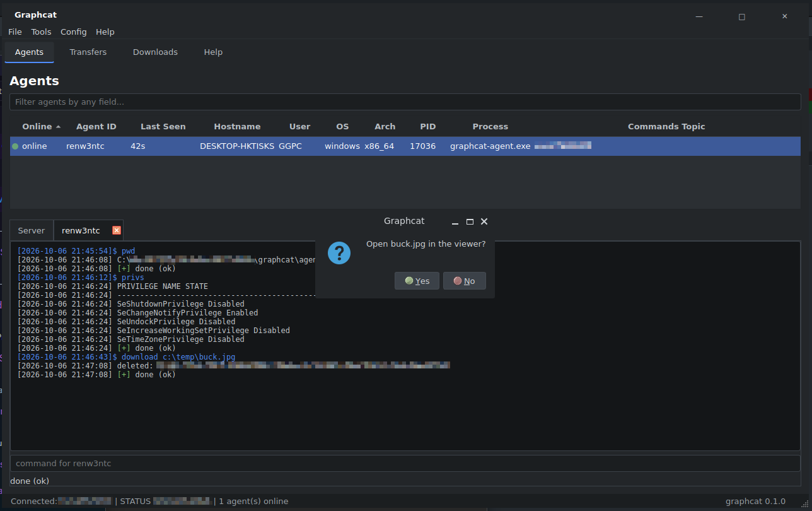The width and height of the screenshot is (812, 511).
Task: Close the Graphcat dialog
Action: tap(484, 221)
